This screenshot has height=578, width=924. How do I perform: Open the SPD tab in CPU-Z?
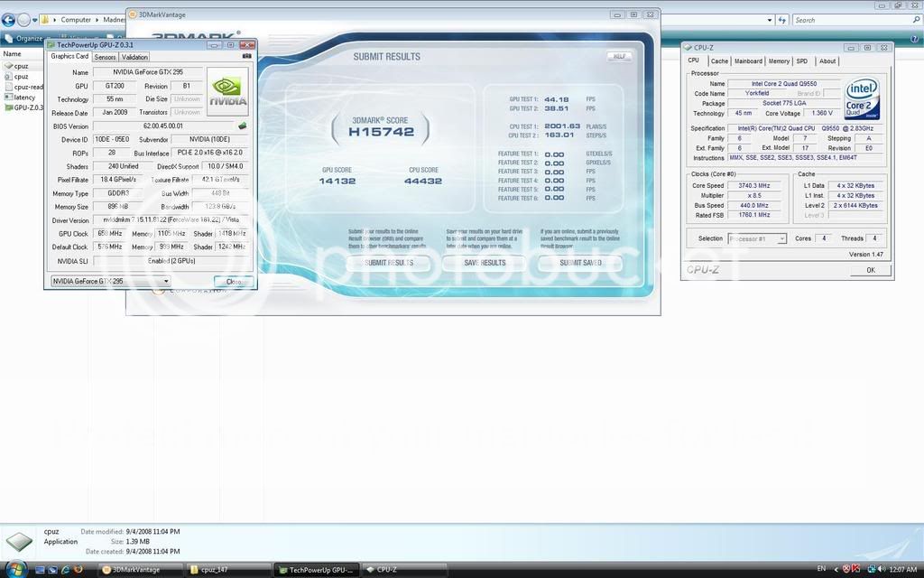click(x=800, y=61)
